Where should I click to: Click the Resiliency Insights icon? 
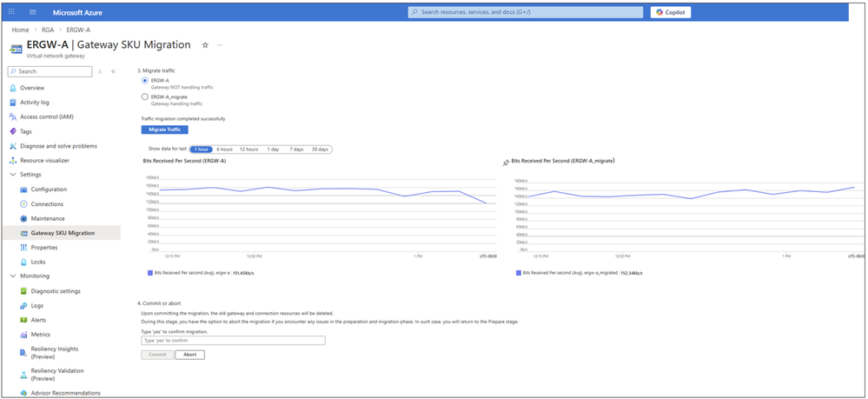coord(23,352)
